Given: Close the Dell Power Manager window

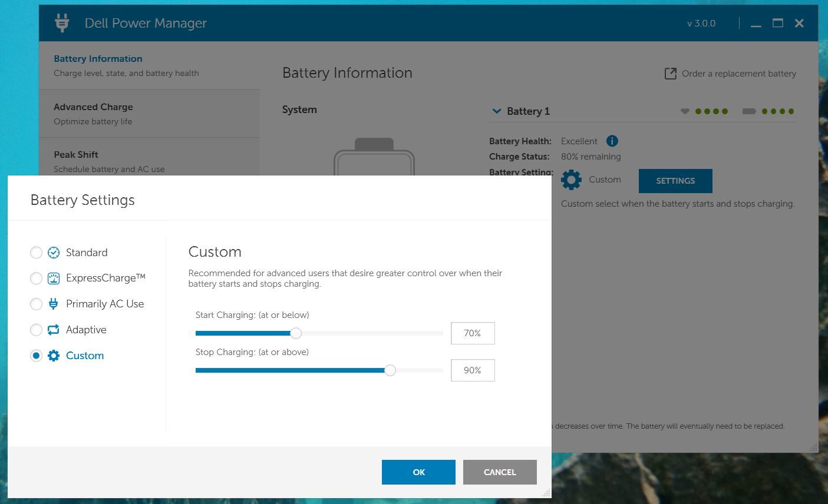Looking at the screenshot, I should (799, 23).
